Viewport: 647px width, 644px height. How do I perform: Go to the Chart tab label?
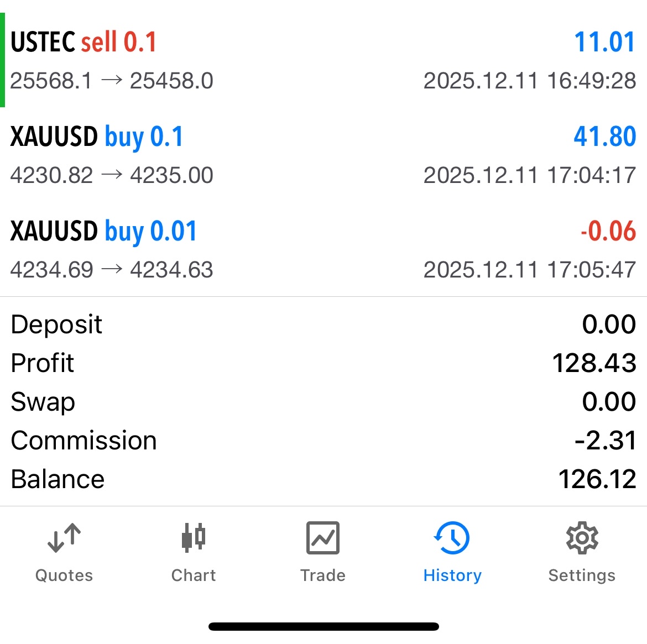click(194, 575)
